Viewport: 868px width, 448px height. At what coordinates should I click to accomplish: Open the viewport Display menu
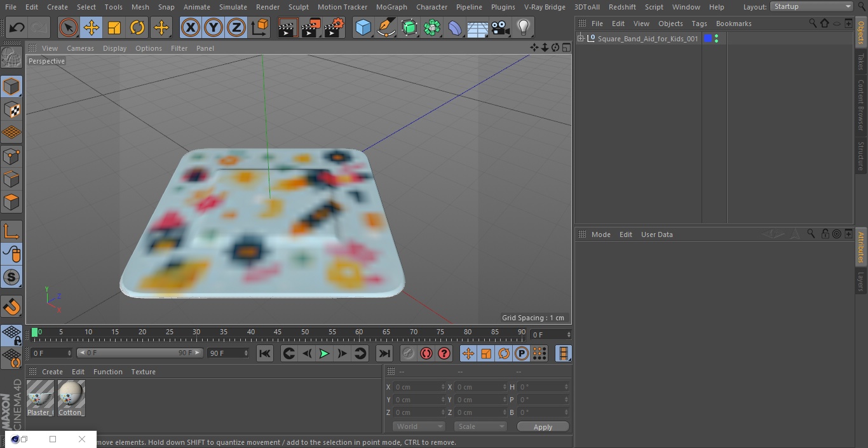tap(114, 48)
